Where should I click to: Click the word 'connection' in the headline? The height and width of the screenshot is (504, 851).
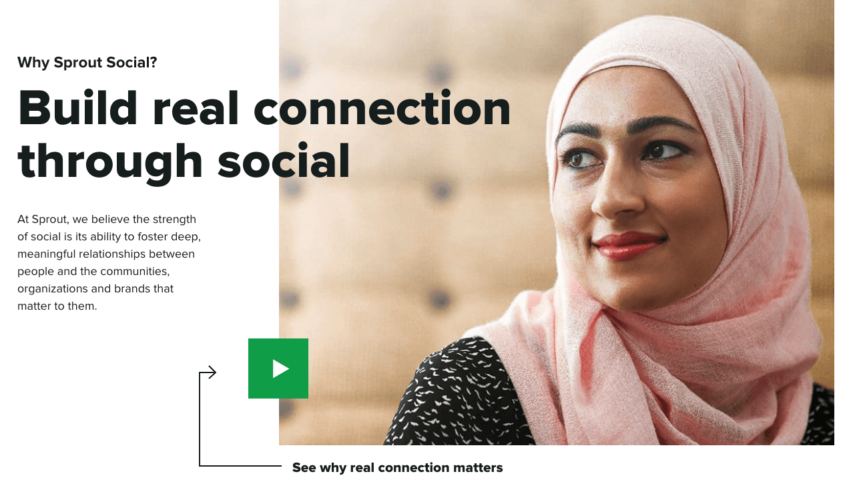click(x=382, y=108)
